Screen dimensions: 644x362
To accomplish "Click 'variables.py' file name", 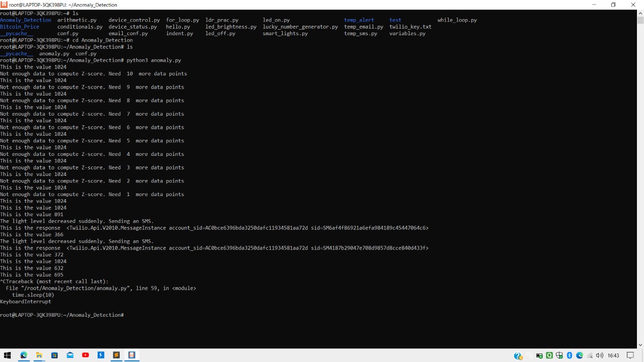I will click(408, 34).
